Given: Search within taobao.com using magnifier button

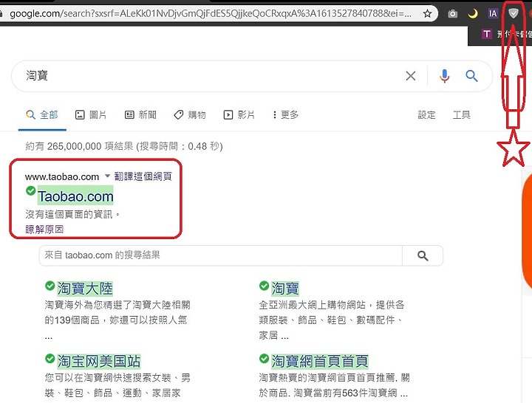Looking at the screenshot, I should (423, 255).
